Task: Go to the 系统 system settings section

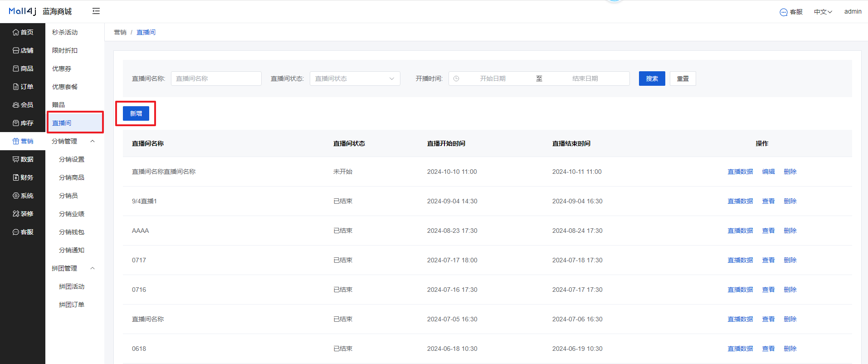Action: pyautogui.click(x=23, y=196)
